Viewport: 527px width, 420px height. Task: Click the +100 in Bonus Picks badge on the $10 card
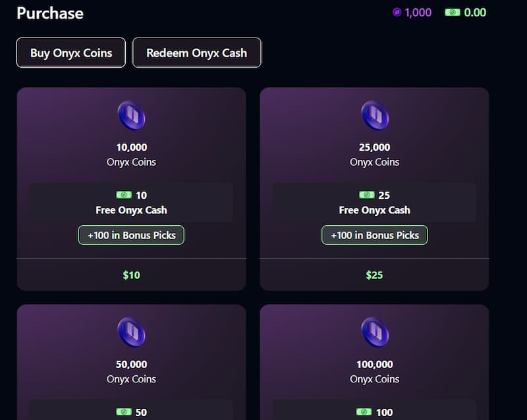131,235
